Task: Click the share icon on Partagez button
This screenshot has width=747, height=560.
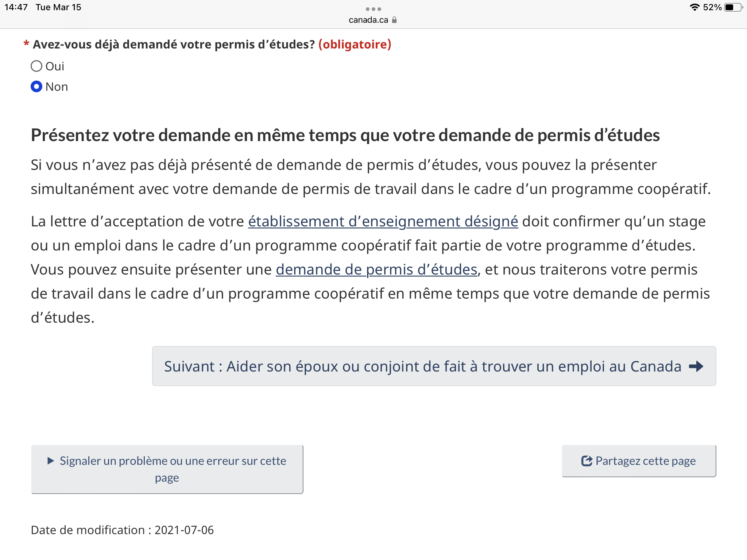Action: [x=587, y=461]
